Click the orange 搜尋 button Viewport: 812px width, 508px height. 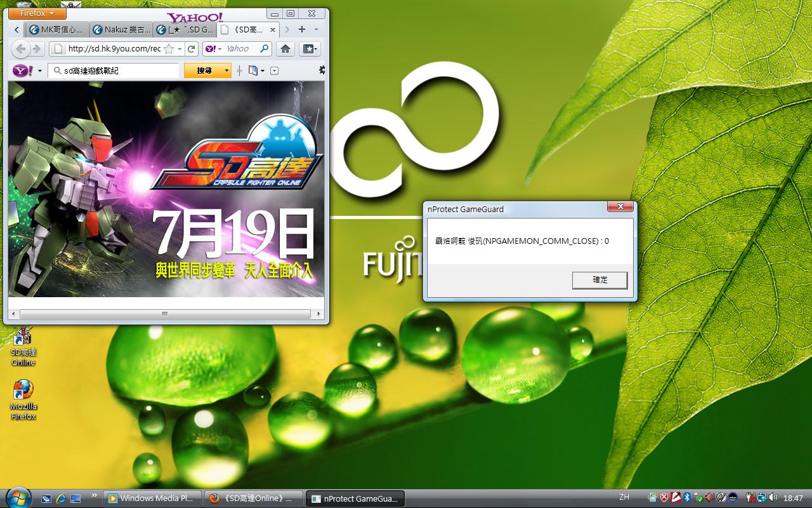point(207,70)
